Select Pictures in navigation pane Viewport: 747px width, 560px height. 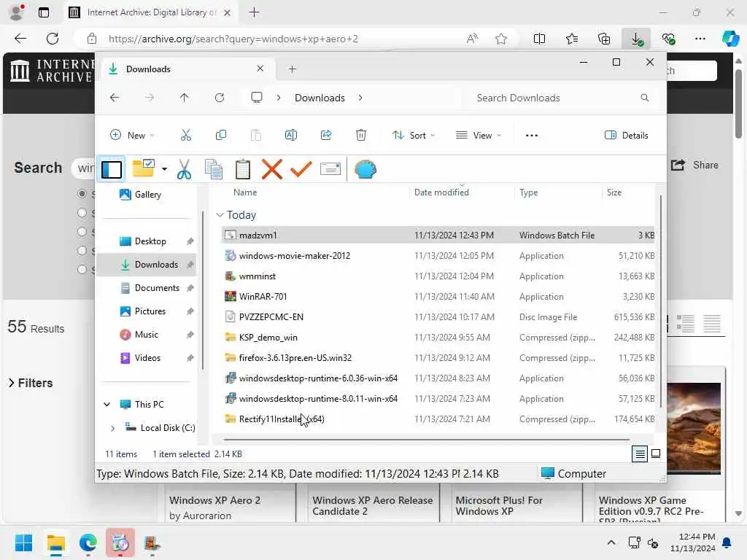click(x=147, y=311)
